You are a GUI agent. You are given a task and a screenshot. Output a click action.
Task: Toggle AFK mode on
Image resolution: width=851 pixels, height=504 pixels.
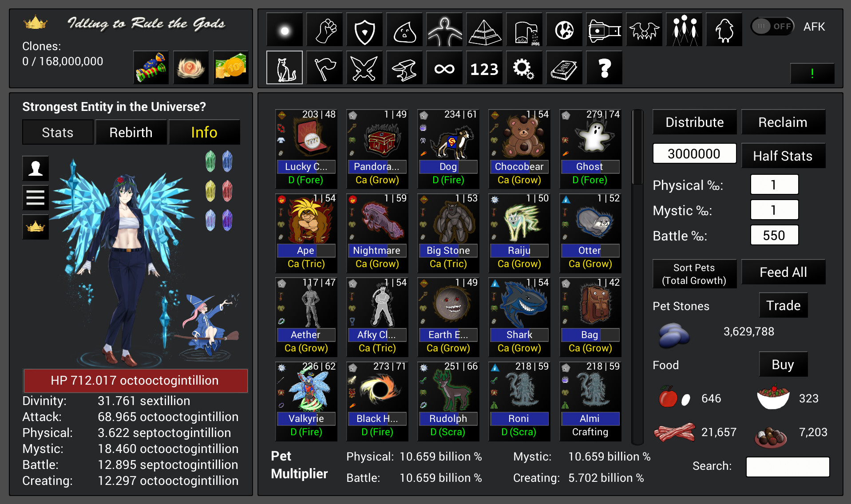[x=772, y=26]
